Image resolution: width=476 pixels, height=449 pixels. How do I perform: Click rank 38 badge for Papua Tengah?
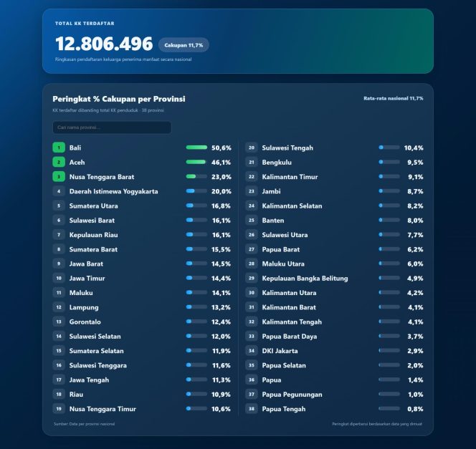252,409
